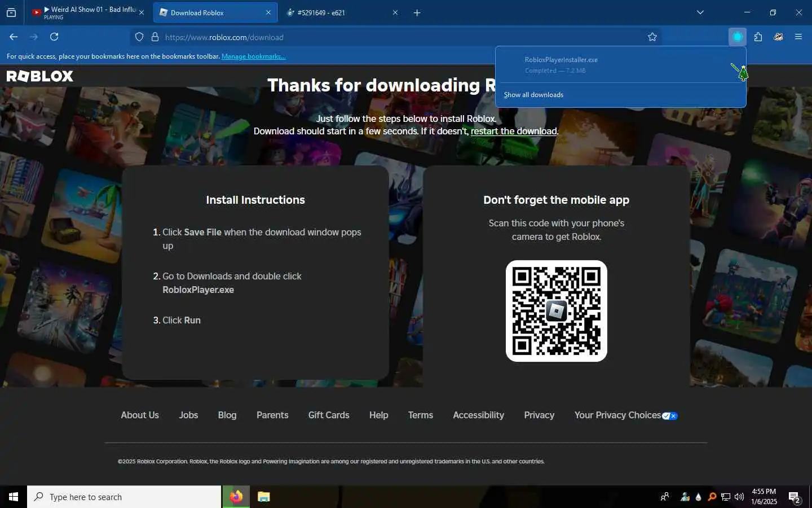Open a new tab with the plus button

(417, 12)
